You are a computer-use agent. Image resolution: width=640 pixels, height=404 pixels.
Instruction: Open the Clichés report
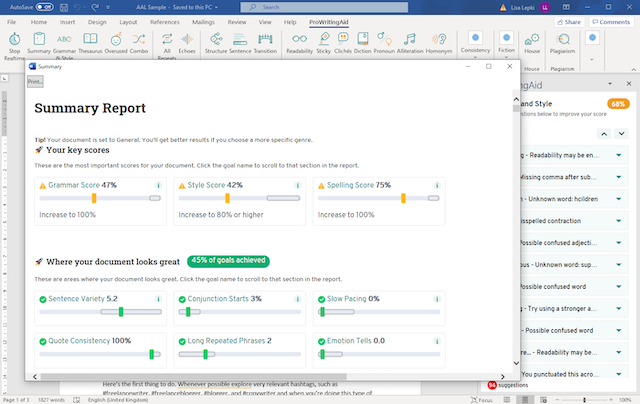click(x=343, y=39)
